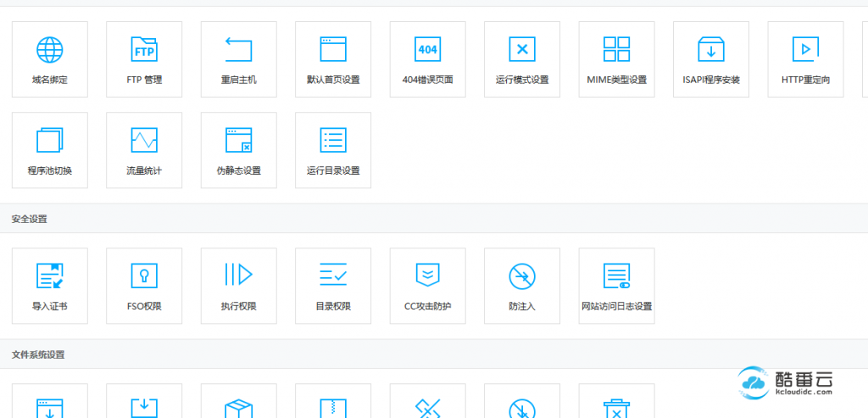This screenshot has height=418, width=868.
Task: Click the 导入证书 import certificate icon
Action: click(x=49, y=276)
